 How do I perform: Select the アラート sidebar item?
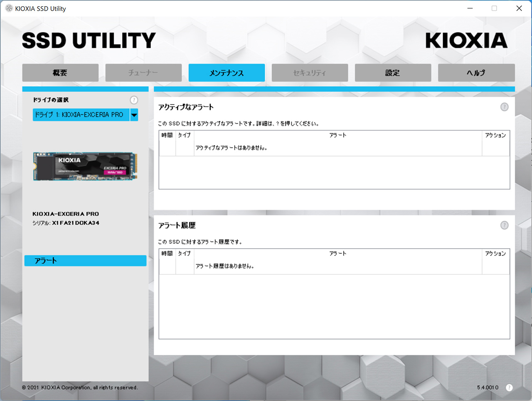click(85, 261)
